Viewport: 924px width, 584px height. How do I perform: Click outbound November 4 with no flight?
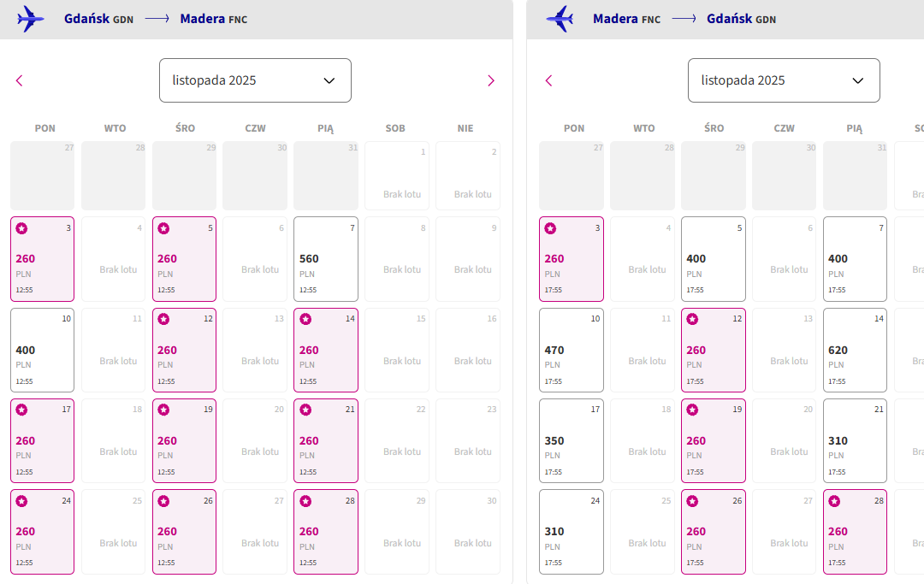(113, 259)
